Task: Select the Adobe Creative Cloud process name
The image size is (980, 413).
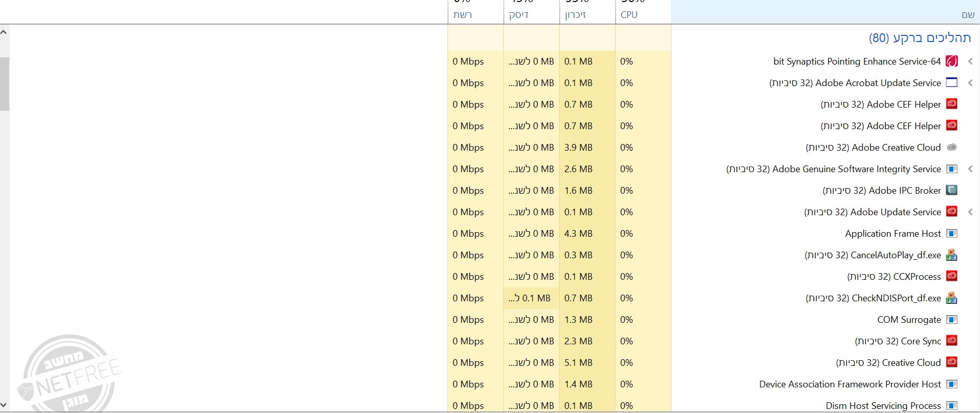Action: pyautogui.click(x=873, y=148)
